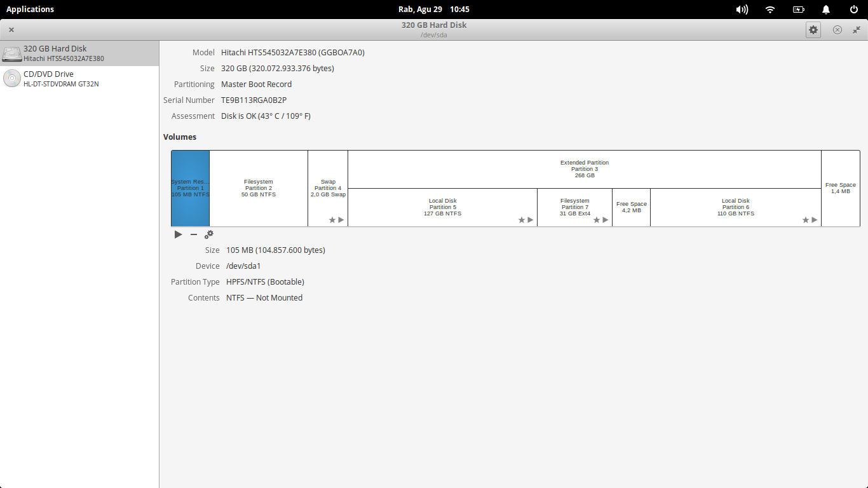Screen dimensions: 868x488
Task: Open the Applications menu
Action: click(x=30, y=10)
